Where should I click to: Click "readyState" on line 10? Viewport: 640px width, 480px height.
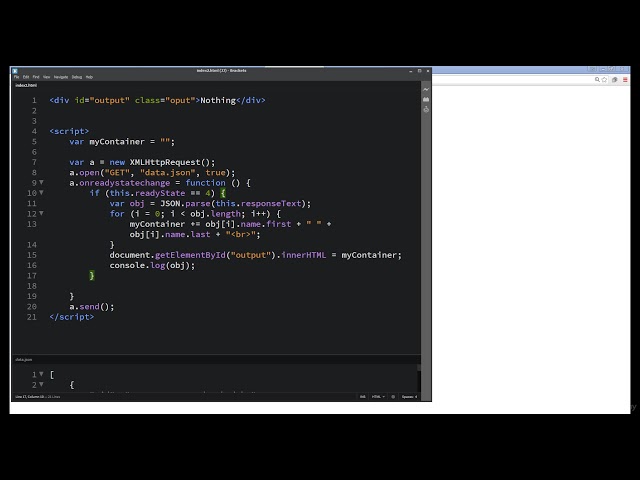click(x=160, y=193)
